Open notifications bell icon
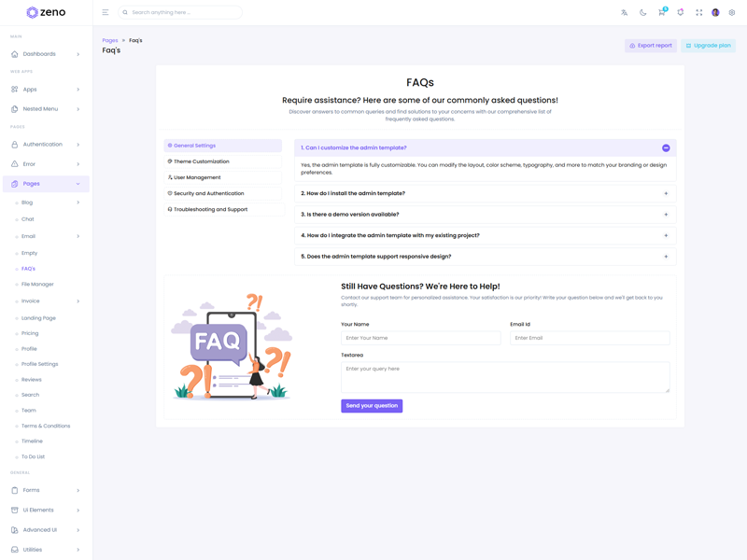This screenshot has height=560, width=747. [x=680, y=13]
